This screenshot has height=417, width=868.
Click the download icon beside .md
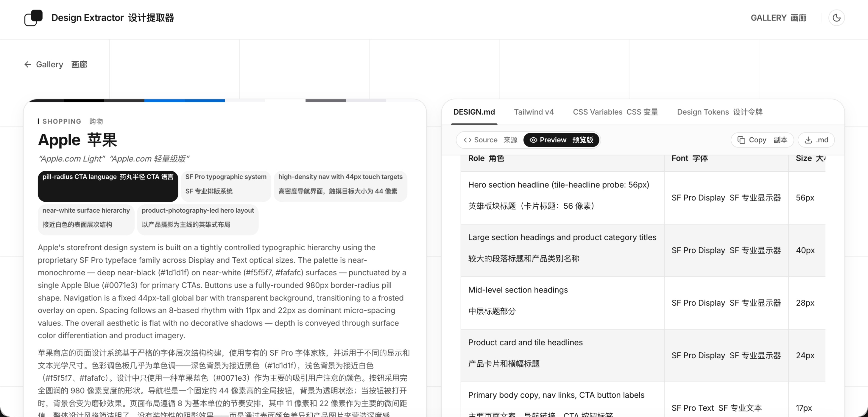click(808, 140)
